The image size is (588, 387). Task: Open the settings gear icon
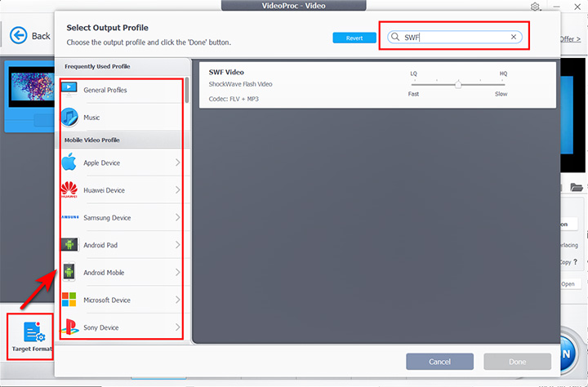(x=535, y=7)
